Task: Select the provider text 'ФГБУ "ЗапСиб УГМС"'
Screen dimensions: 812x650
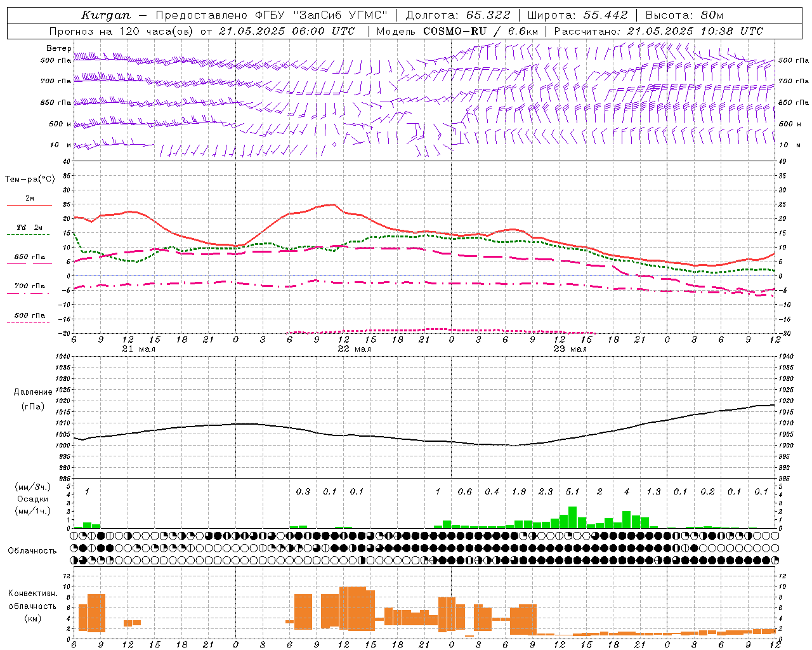Action: pos(322,15)
